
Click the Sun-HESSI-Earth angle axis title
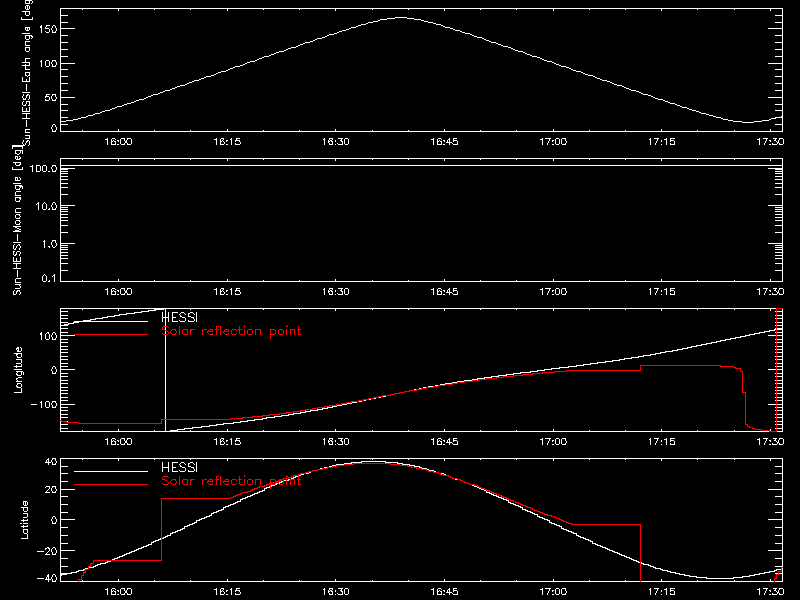[27, 73]
